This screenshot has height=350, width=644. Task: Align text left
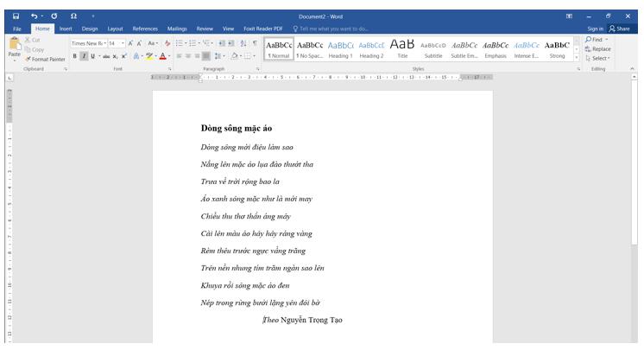tap(179, 56)
